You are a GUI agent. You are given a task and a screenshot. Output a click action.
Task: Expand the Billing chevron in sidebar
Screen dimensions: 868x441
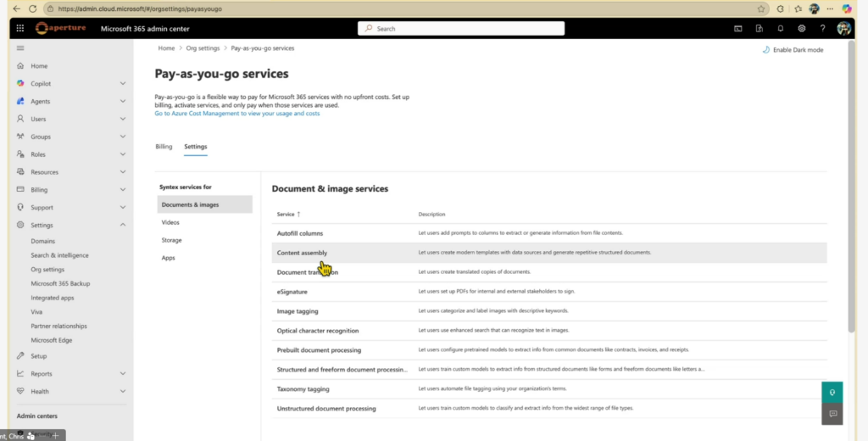click(123, 189)
